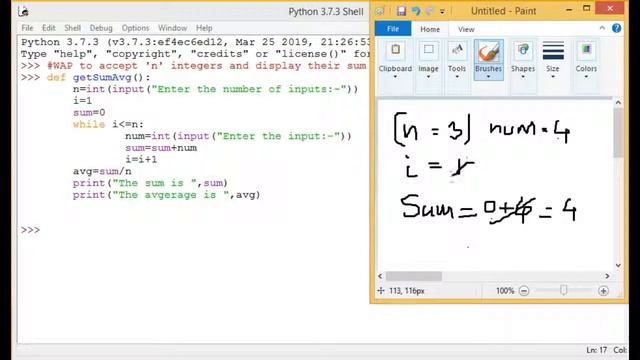Open the Edit menu in Python Shell
The image size is (640, 360).
coord(49,28)
